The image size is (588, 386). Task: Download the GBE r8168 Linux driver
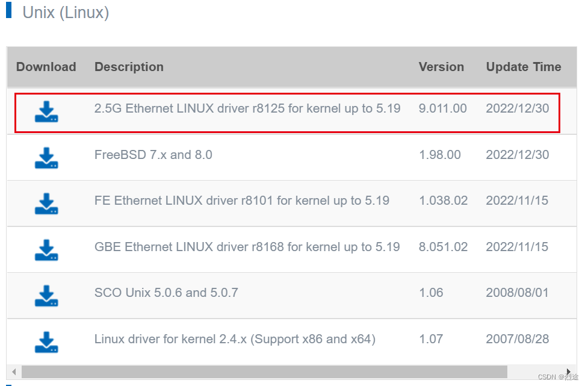[x=46, y=249]
